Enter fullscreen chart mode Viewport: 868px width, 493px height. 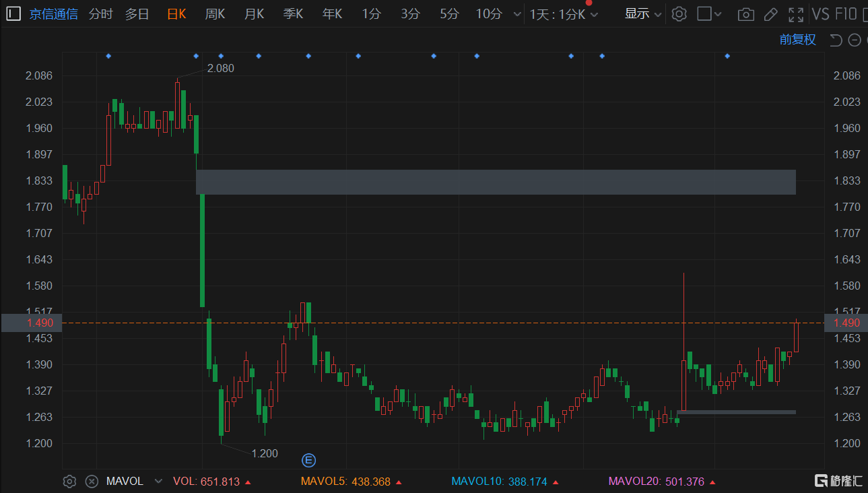pos(796,13)
